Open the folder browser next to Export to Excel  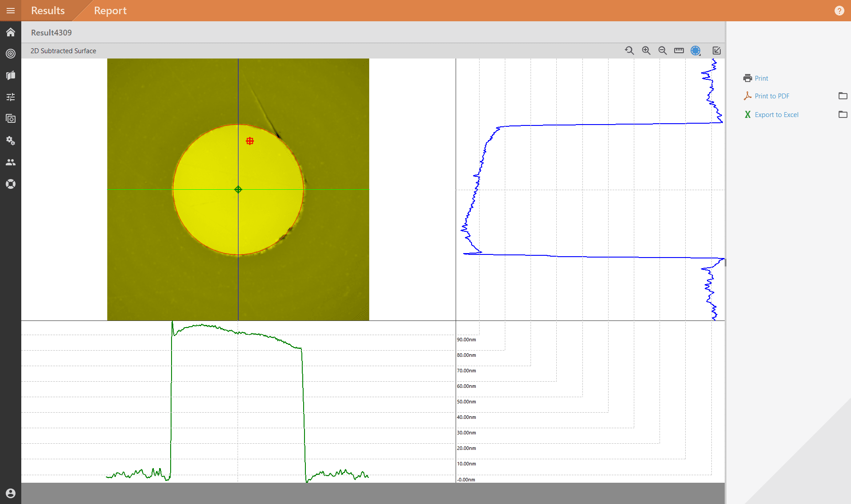pos(843,114)
